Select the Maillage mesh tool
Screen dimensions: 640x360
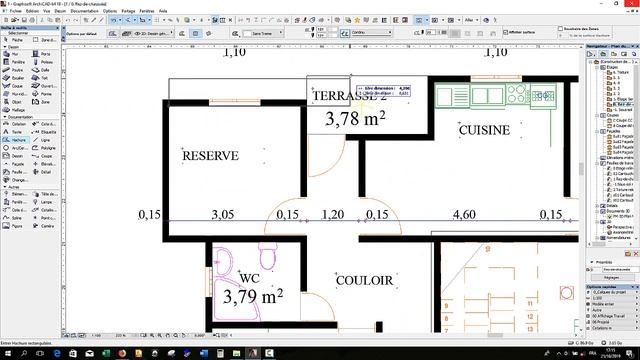(x=15, y=110)
